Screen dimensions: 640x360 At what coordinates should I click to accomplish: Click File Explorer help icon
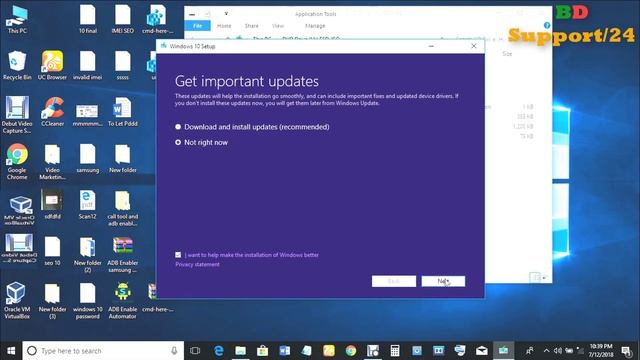547,25
